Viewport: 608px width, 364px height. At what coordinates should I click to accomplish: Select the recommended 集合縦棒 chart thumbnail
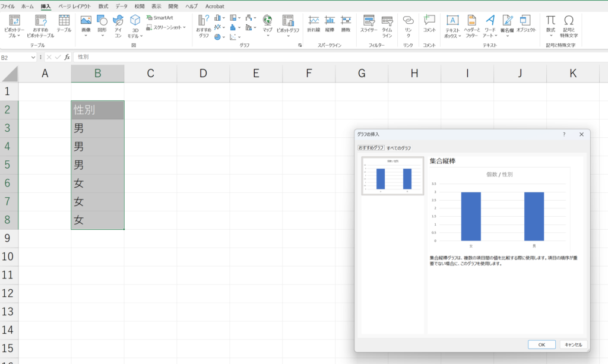tap(392, 176)
